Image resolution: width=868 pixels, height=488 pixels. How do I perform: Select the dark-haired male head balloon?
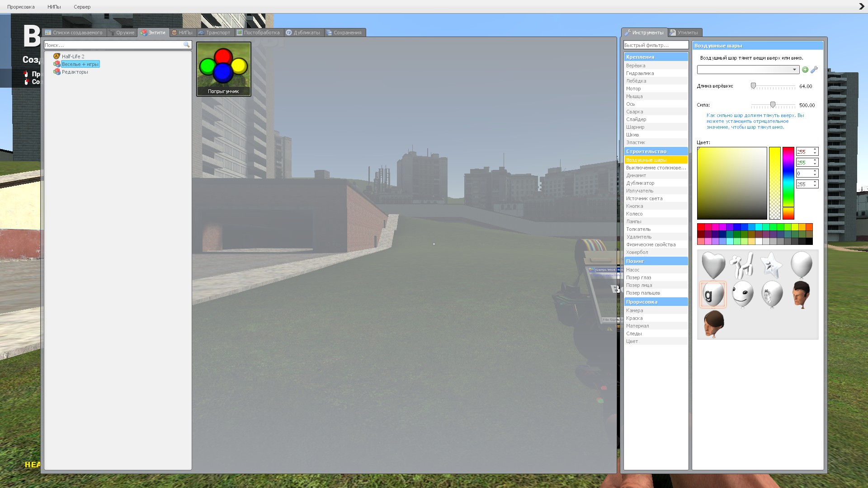coord(801,295)
